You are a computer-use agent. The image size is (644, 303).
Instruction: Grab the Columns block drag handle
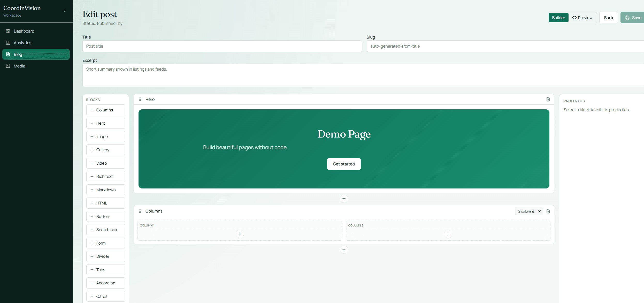[140, 211]
